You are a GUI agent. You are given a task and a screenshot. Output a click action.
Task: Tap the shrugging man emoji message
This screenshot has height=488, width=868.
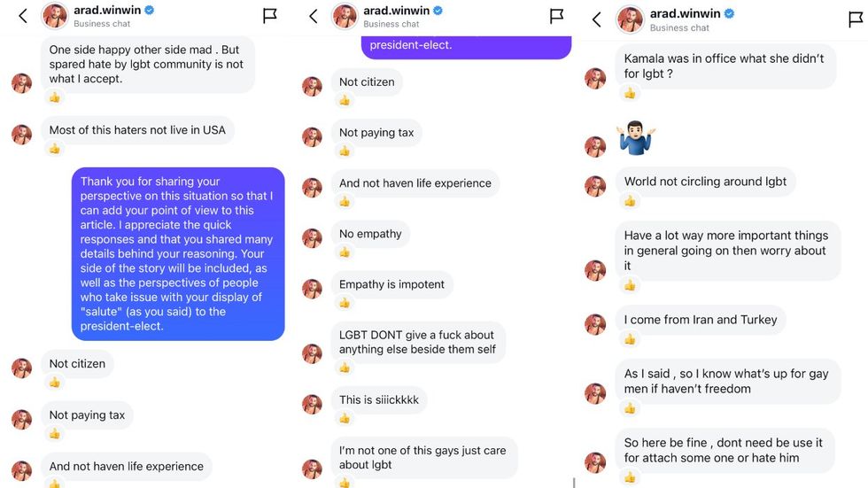(635, 139)
